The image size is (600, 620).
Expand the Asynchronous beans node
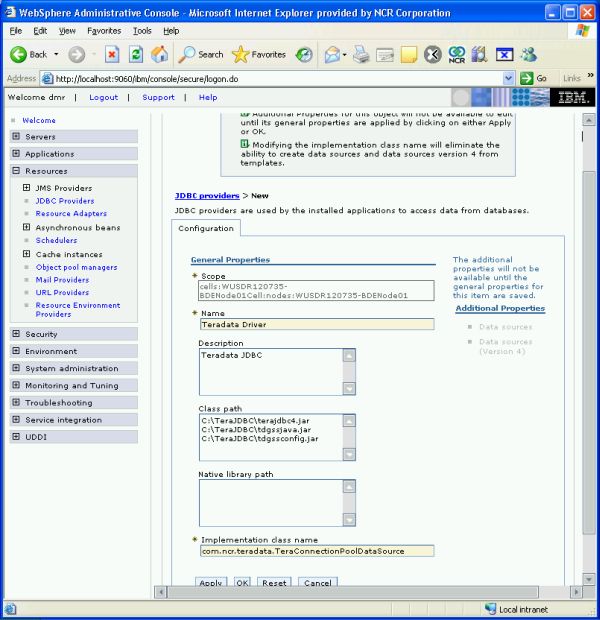26,227
